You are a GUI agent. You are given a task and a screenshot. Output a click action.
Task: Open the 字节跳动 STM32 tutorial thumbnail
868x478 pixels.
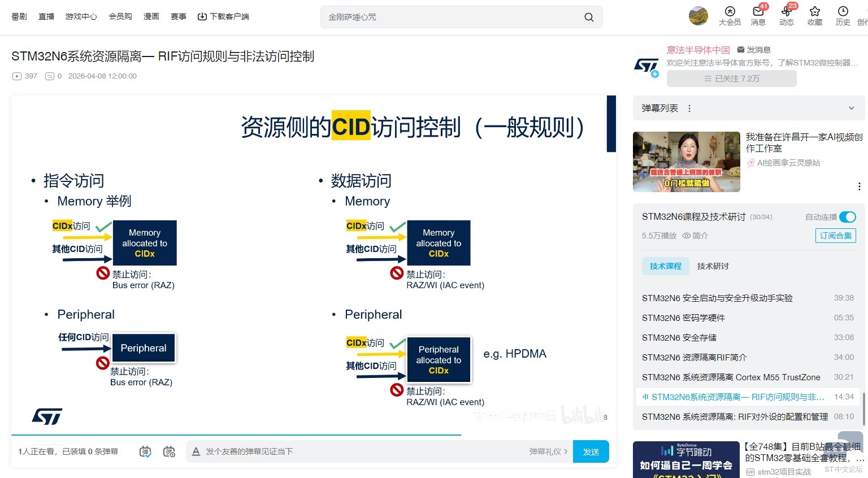point(686,459)
